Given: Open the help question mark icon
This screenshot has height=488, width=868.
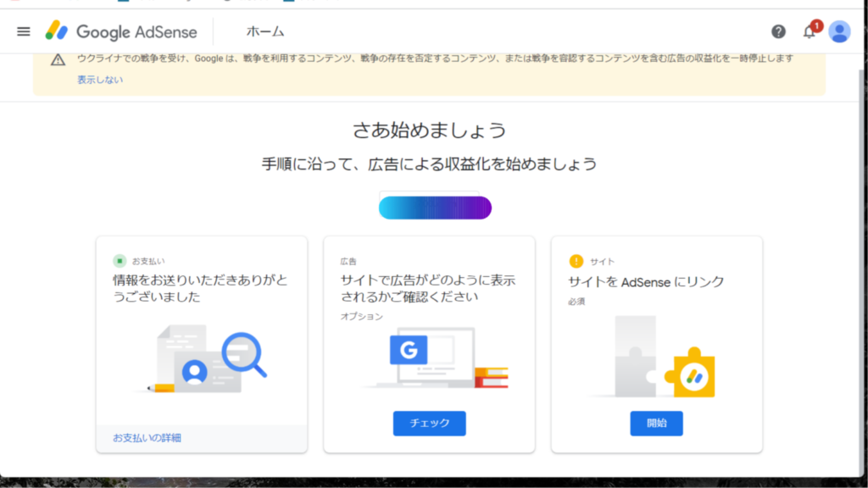Looking at the screenshot, I should pos(778,31).
